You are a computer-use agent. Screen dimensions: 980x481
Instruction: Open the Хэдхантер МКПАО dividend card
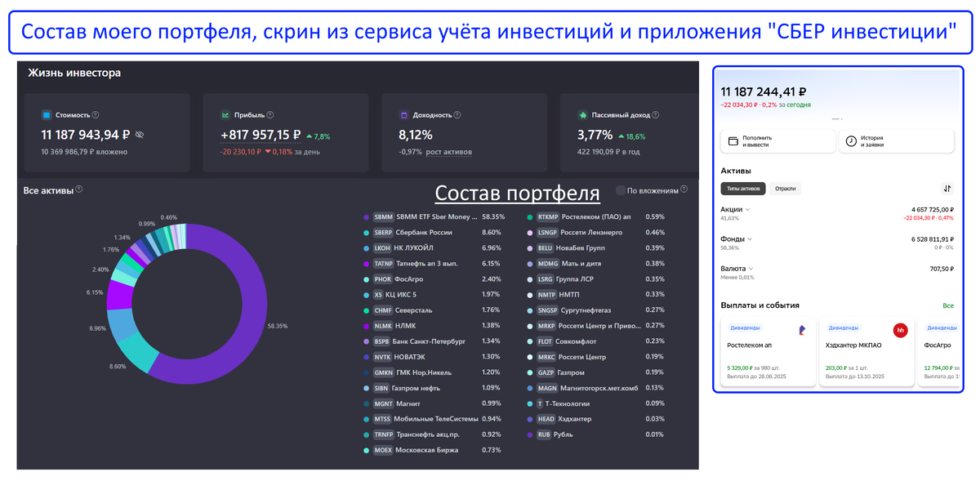click(x=866, y=352)
